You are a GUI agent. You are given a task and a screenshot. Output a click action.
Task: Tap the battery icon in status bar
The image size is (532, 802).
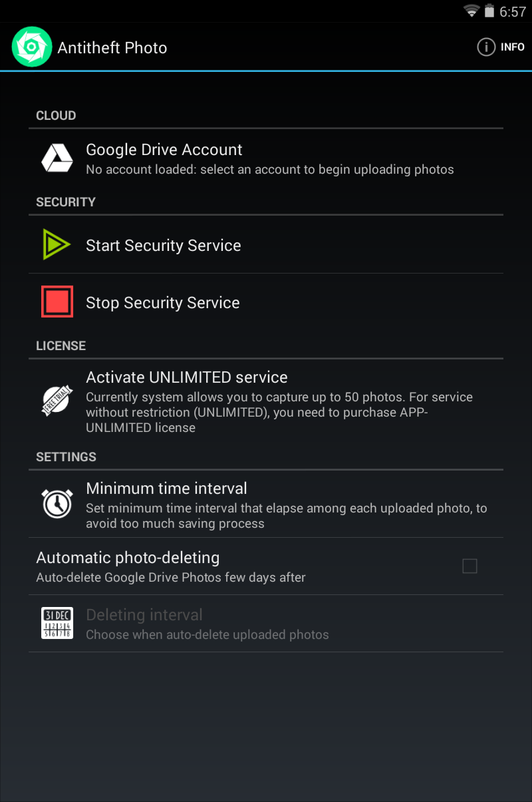click(490, 11)
